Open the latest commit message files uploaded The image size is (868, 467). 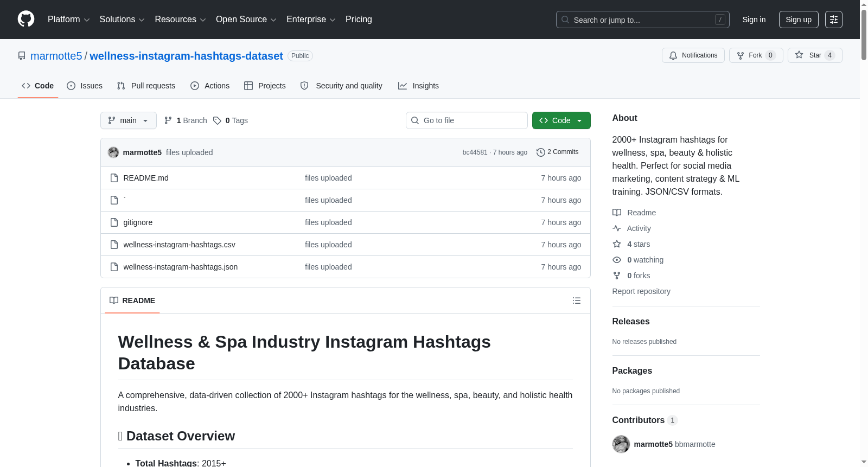click(x=189, y=152)
